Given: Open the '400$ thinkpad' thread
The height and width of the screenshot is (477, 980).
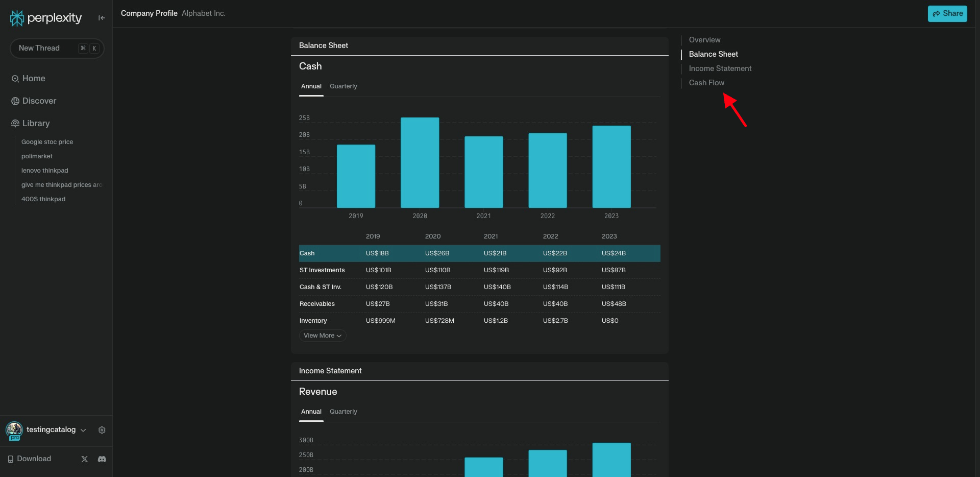Looking at the screenshot, I should [x=43, y=199].
